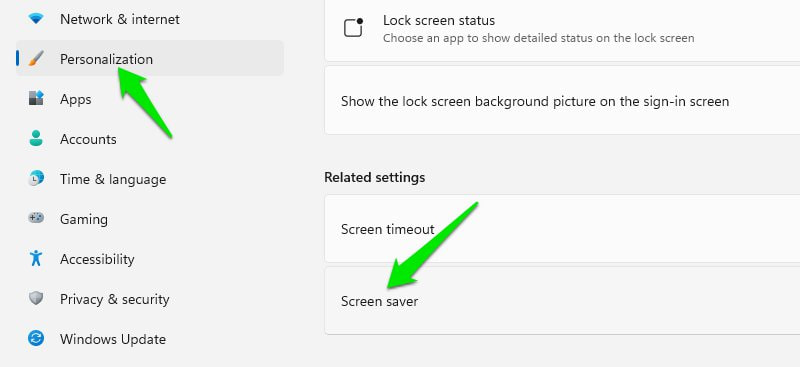Click the Personalization paintbrush icon

click(x=36, y=59)
